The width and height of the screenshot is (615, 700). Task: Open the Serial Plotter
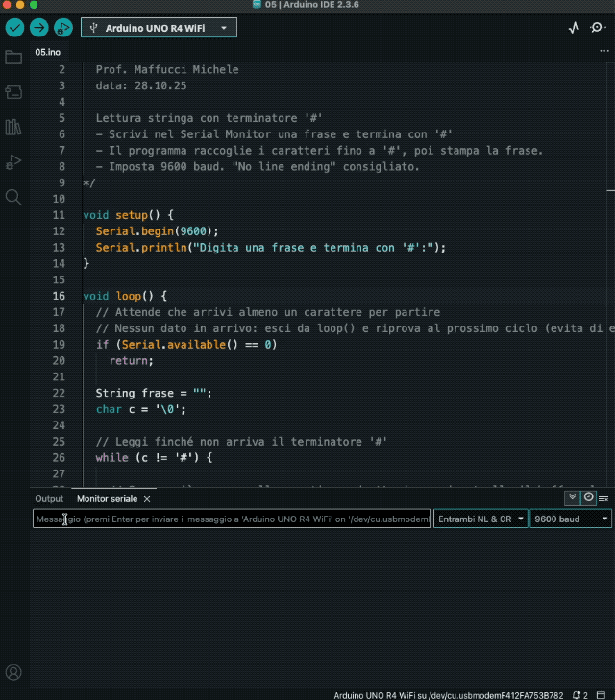coord(574,28)
